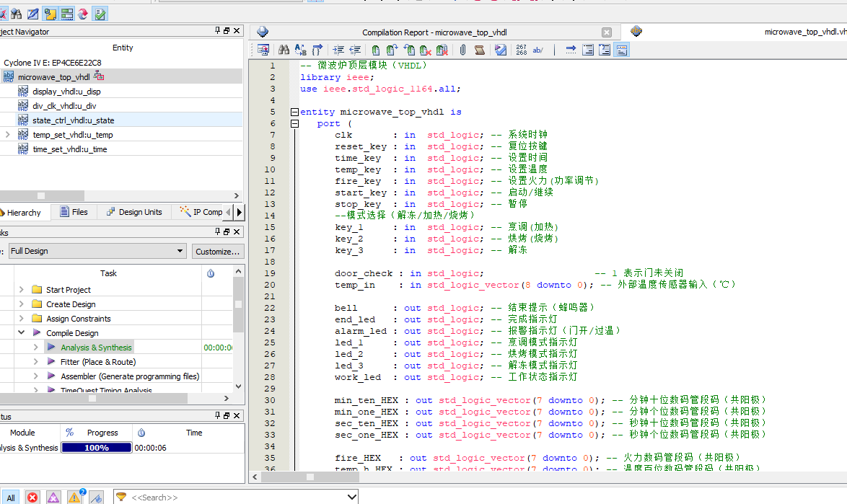The height and width of the screenshot is (504, 847).
Task: Toggle the ab/ whitespace display icon
Action: tap(538, 50)
